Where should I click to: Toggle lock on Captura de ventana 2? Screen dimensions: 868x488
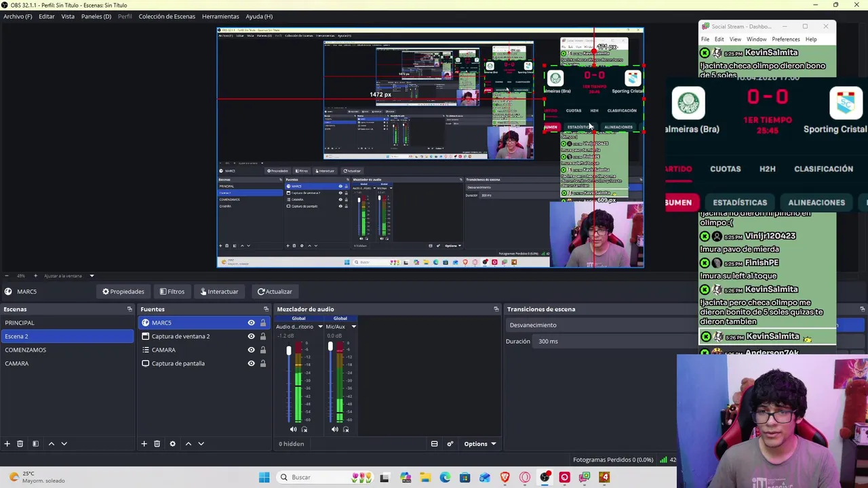(x=263, y=336)
